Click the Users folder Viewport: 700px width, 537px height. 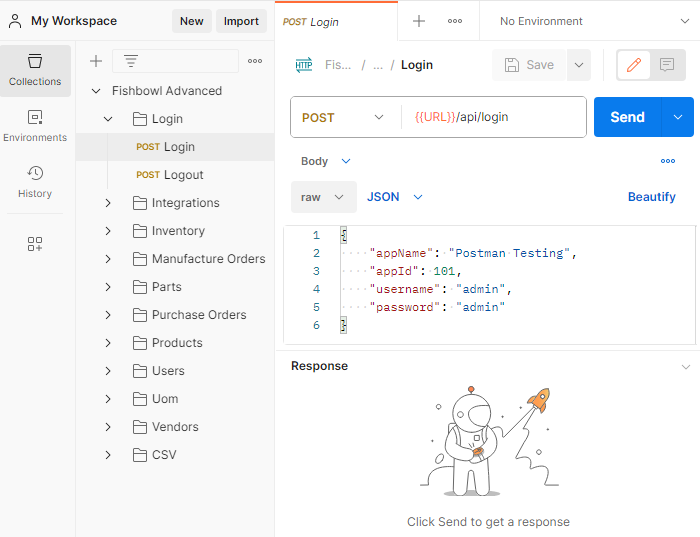(159, 371)
